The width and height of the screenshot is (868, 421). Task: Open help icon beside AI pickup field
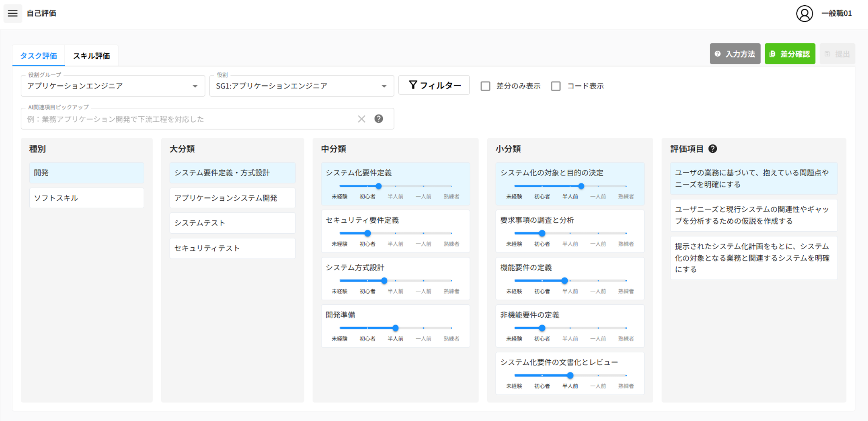coord(379,119)
